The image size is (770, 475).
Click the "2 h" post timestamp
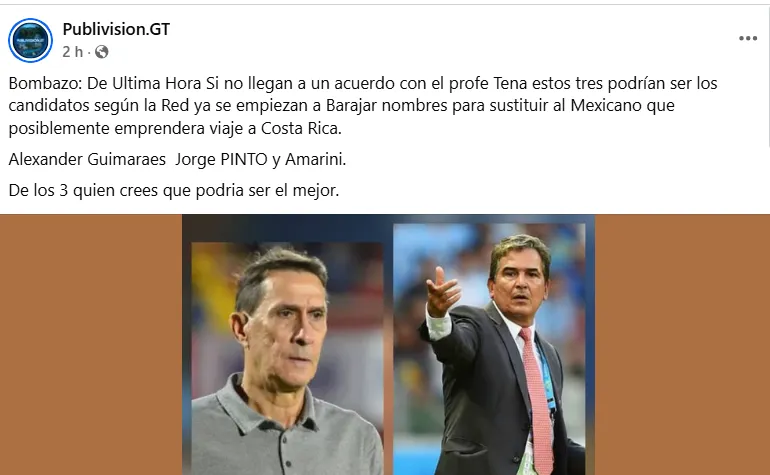tap(73, 52)
